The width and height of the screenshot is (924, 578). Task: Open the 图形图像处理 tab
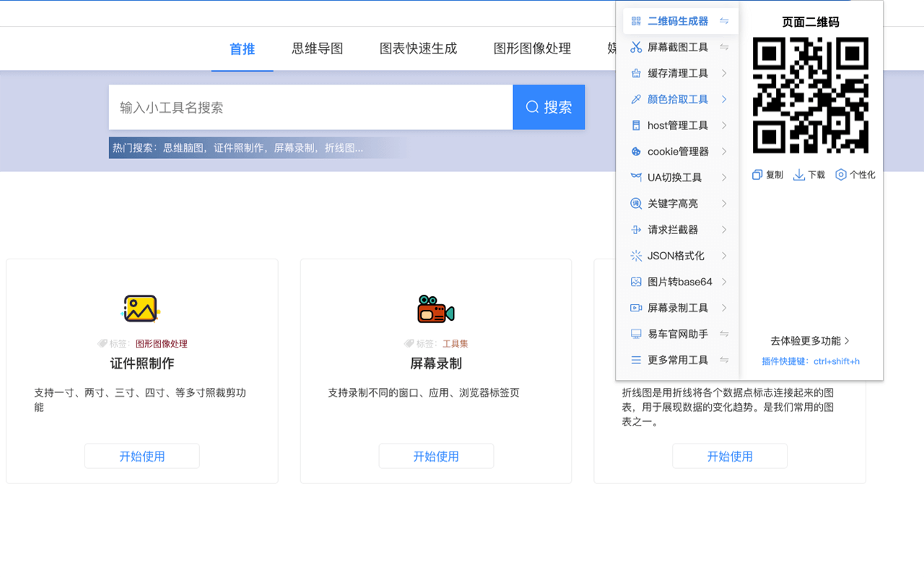(533, 49)
